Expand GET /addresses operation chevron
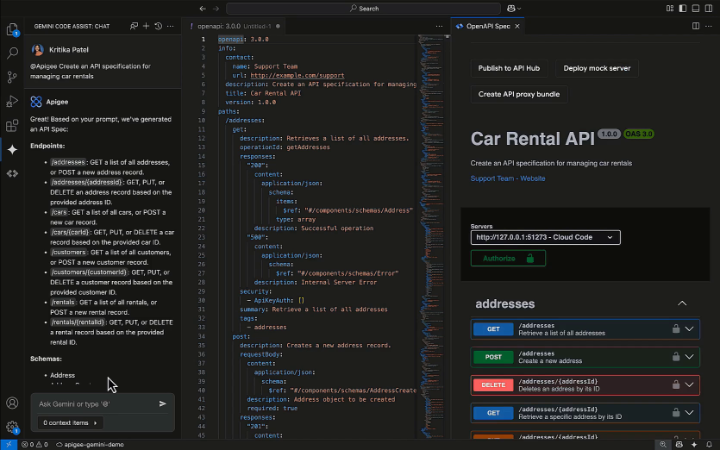The height and width of the screenshot is (450, 720). click(x=689, y=329)
